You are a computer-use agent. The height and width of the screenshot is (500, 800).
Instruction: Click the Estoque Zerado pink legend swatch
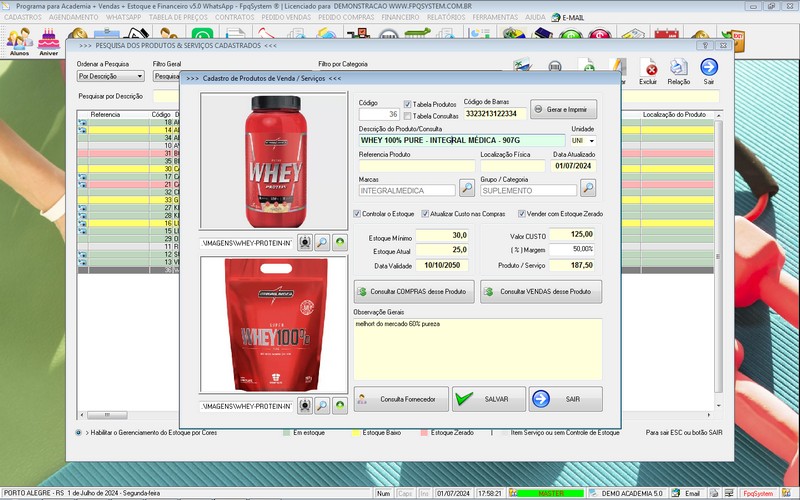point(424,433)
